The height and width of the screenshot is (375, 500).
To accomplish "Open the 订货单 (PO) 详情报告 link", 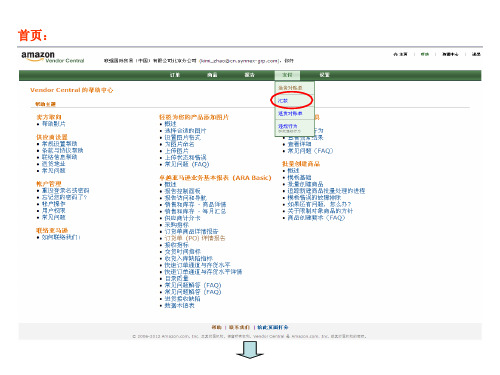I will (195, 238).
